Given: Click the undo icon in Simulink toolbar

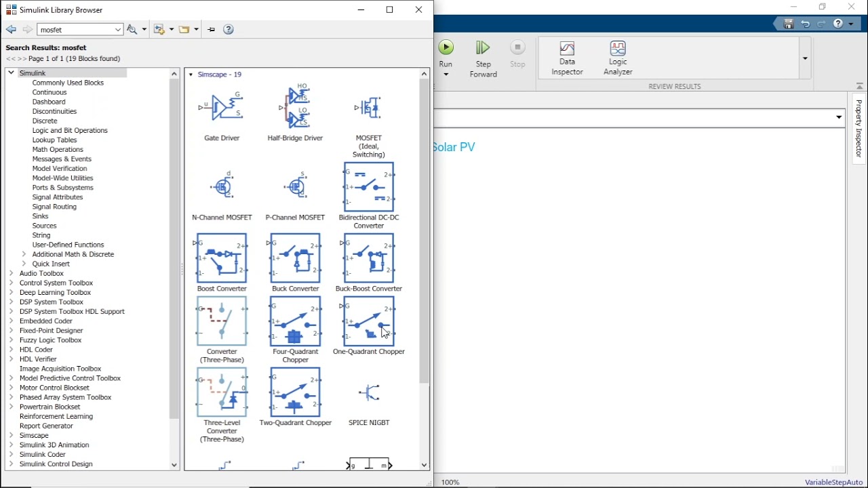Looking at the screenshot, I should pyautogui.click(x=805, y=24).
